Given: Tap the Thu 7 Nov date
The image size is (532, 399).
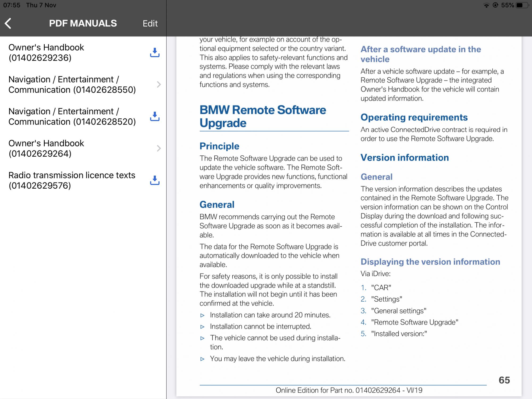Looking at the screenshot, I should (x=41, y=5).
